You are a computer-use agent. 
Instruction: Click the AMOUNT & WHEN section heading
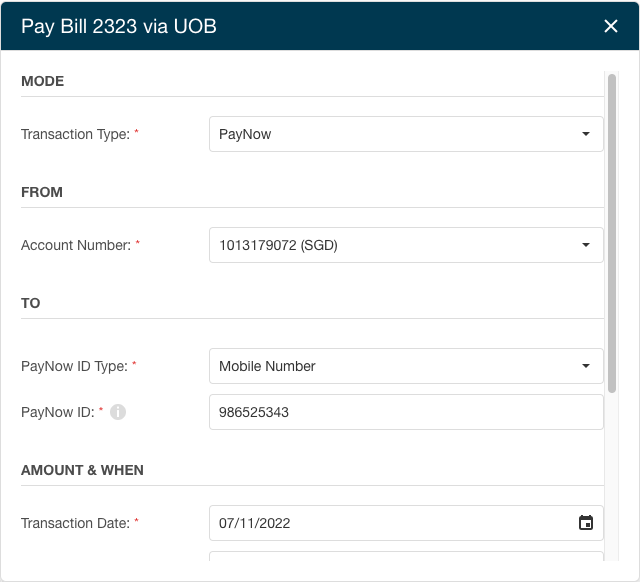coord(82,470)
